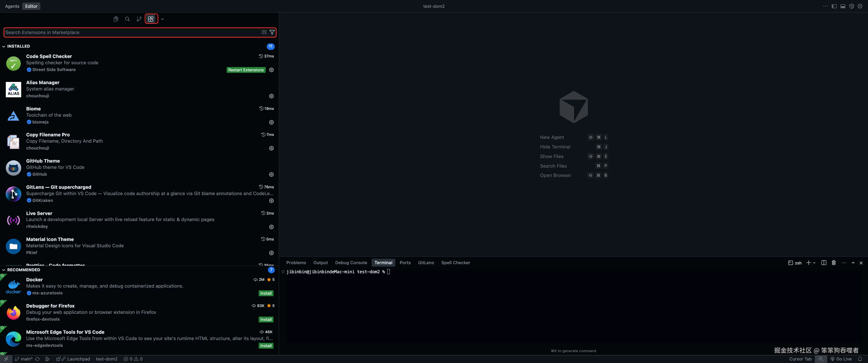Open the Search view icon
868x363 pixels.
pos(127,19)
